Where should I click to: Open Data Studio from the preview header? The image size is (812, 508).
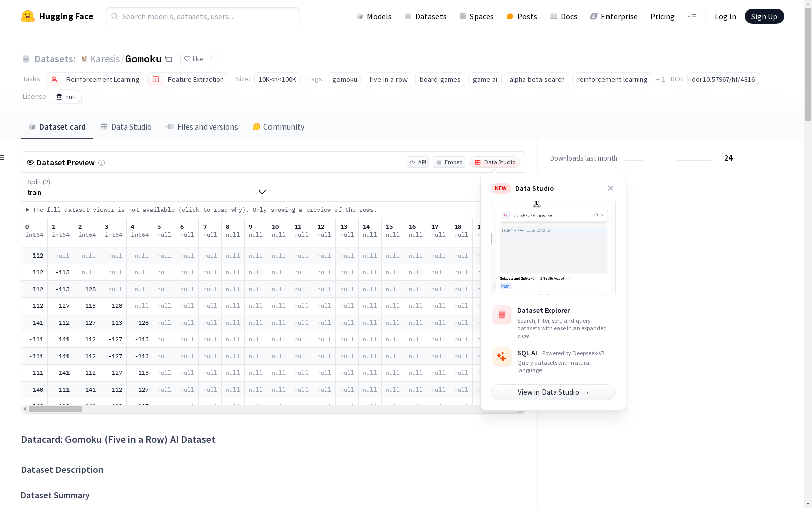pos(495,162)
